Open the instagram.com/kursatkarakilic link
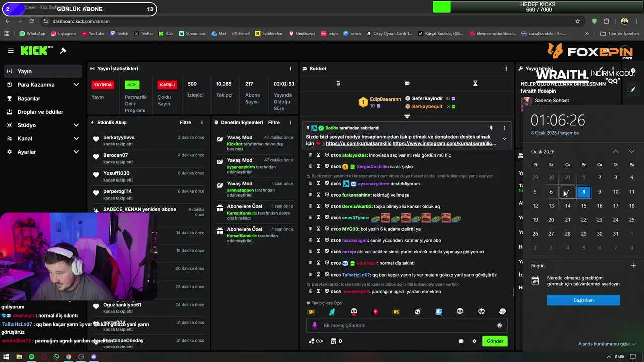 pyautogui.click(x=444, y=144)
